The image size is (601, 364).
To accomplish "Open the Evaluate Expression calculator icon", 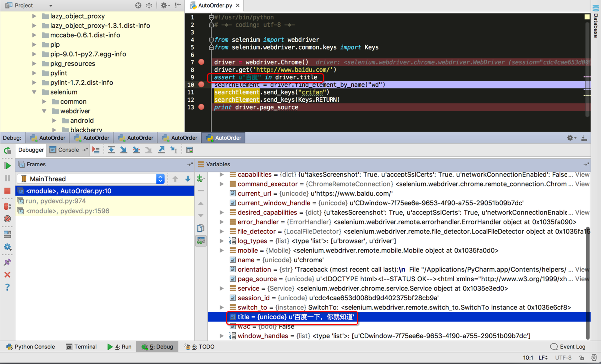I will [x=189, y=150].
